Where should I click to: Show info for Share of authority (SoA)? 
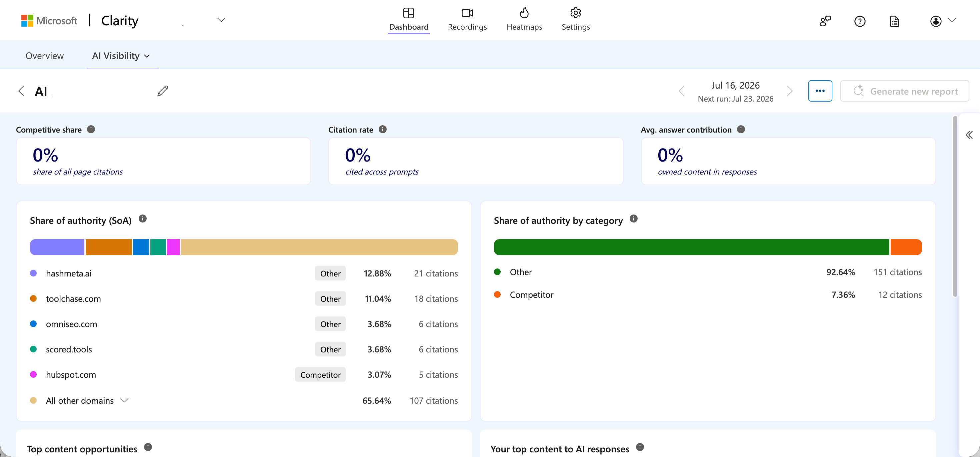[x=143, y=219]
